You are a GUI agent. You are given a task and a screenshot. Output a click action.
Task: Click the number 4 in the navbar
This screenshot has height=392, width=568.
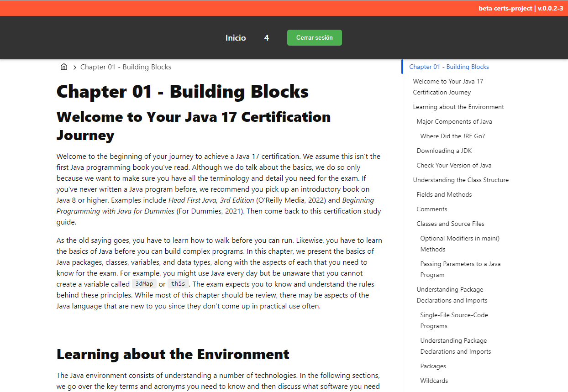(x=266, y=38)
